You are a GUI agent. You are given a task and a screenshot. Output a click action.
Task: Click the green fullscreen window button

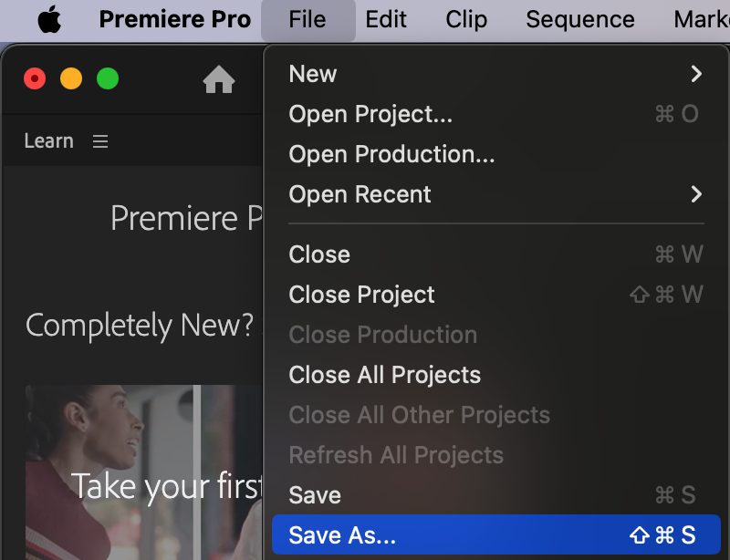[108, 79]
